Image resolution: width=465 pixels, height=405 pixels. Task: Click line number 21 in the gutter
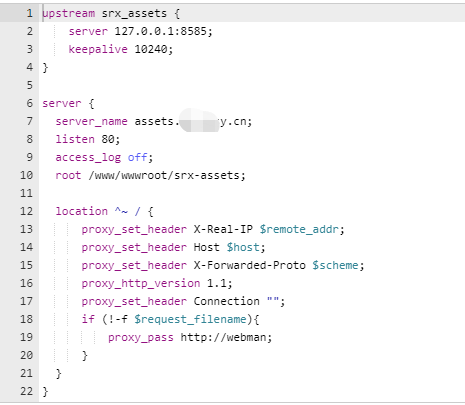[x=27, y=373]
